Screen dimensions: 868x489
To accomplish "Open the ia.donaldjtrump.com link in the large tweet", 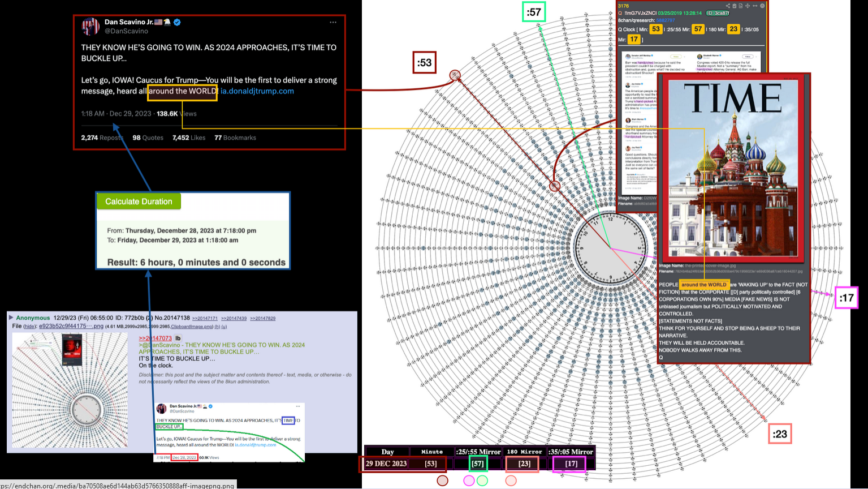I will click(x=257, y=91).
